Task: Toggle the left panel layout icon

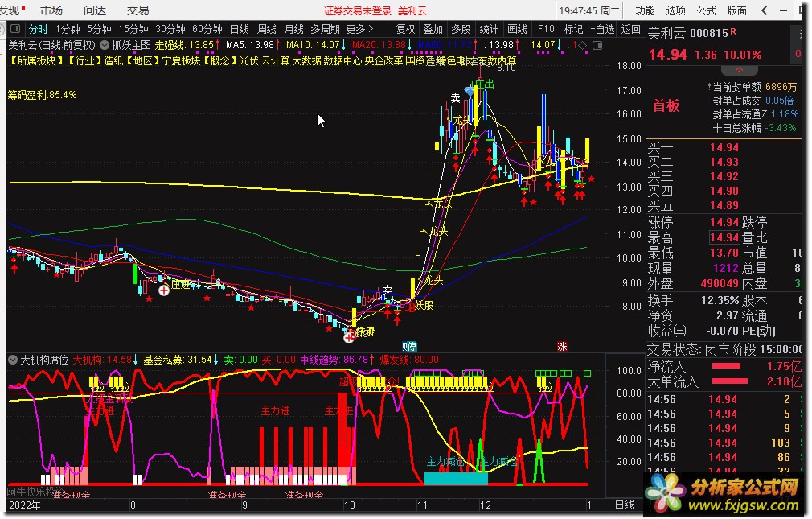Action: click(x=15, y=29)
